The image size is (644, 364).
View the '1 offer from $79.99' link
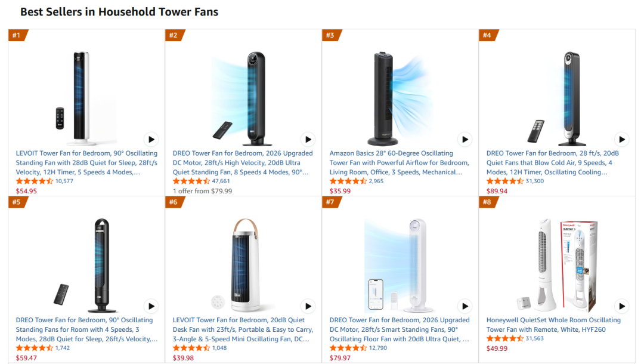[203, 191]
